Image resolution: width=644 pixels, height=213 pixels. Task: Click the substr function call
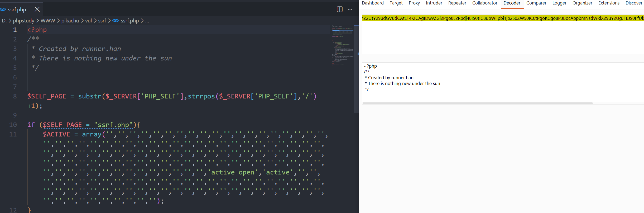[x=90, y=96]
